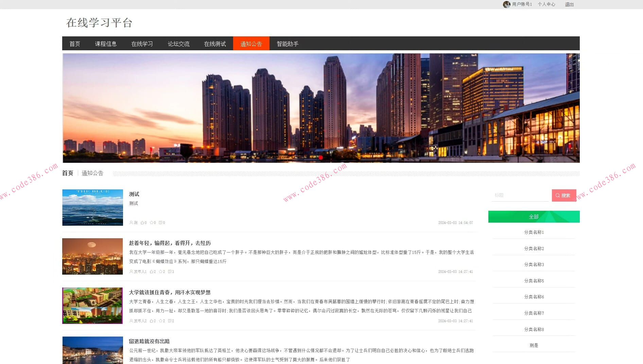Image resolution: width=643 pixels, height=364 pixels.
Task: Open the harbor thumbnail of 留退路就没有出路 post
Action: coord(92,350)
